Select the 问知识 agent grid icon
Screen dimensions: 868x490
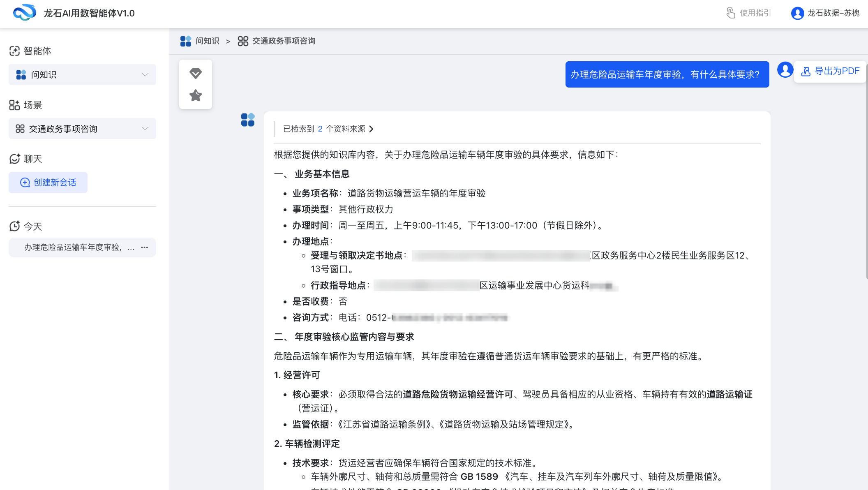click(21, 74)
